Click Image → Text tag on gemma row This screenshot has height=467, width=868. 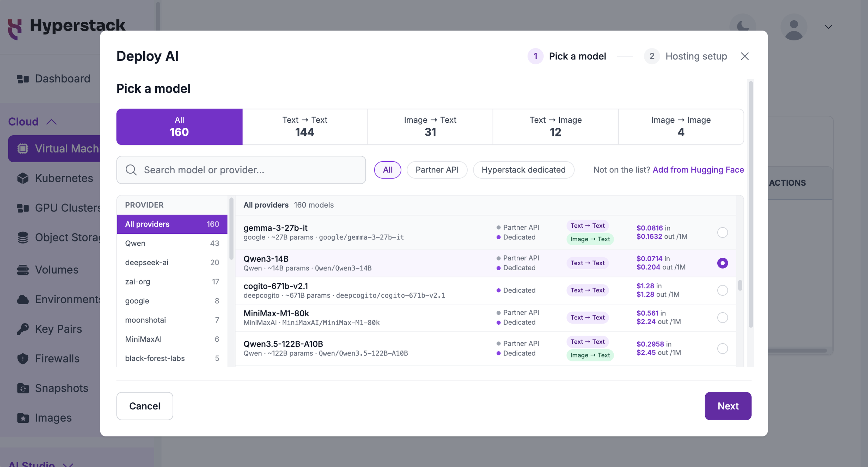pyautogui.click(x=590, y=239)
